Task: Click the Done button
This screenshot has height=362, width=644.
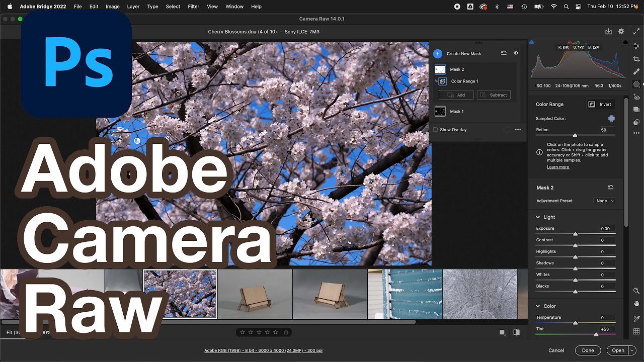Action: click(588, 350)
